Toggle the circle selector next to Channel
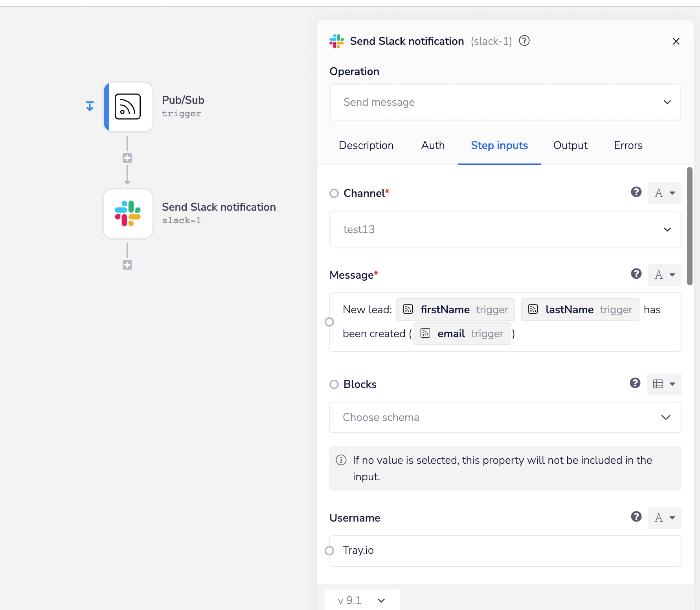Screen dimensions: 700x610 tap(334, 193)
